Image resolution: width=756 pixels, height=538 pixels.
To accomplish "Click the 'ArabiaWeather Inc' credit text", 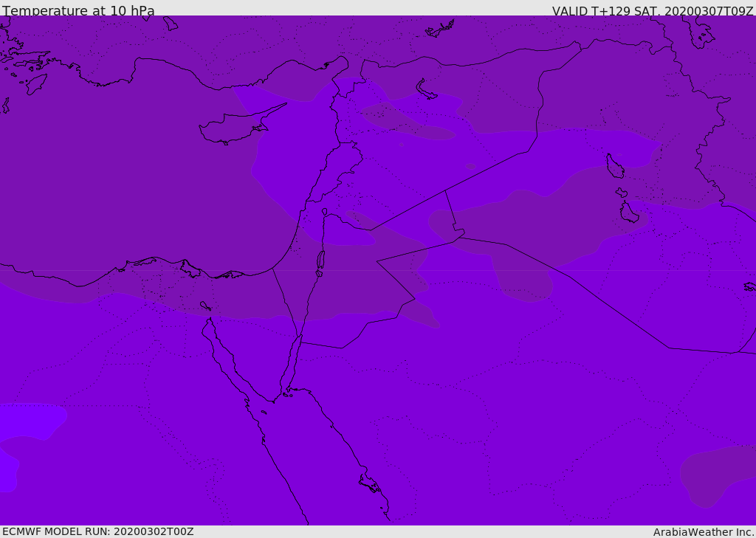I will pos(704,532).
